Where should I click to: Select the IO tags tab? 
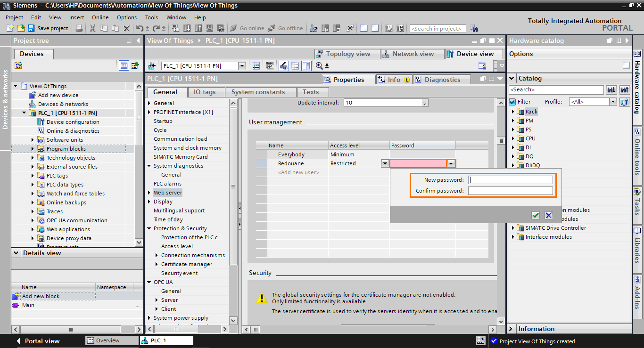coord(206,92)
